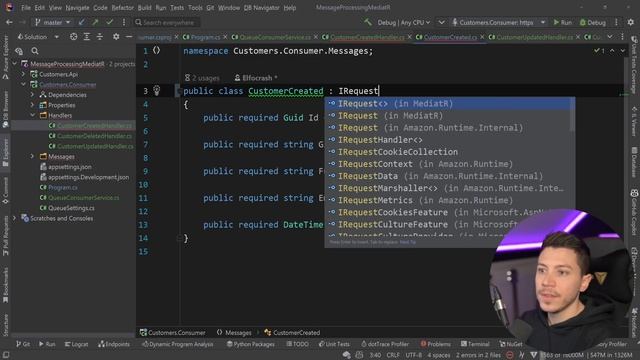Viewport: 640px width, 360px height.
Task: Open Python Packages tool window
Action: tap(250, 344)
